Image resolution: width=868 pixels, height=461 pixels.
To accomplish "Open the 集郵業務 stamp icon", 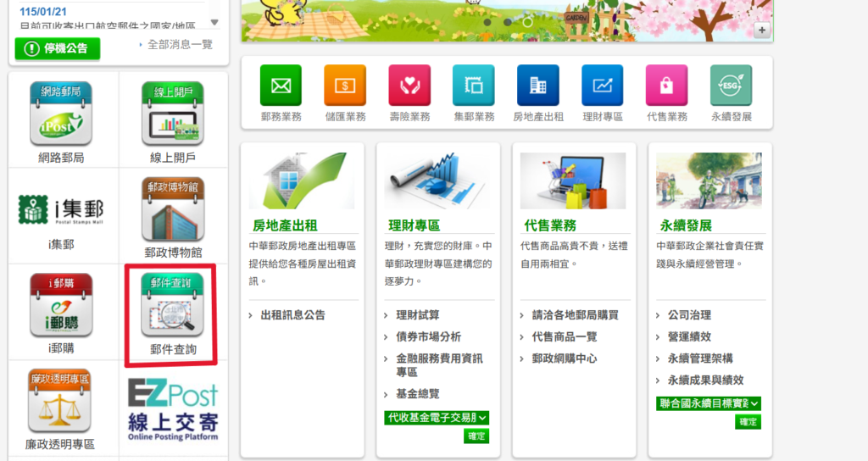I will 474,86.
